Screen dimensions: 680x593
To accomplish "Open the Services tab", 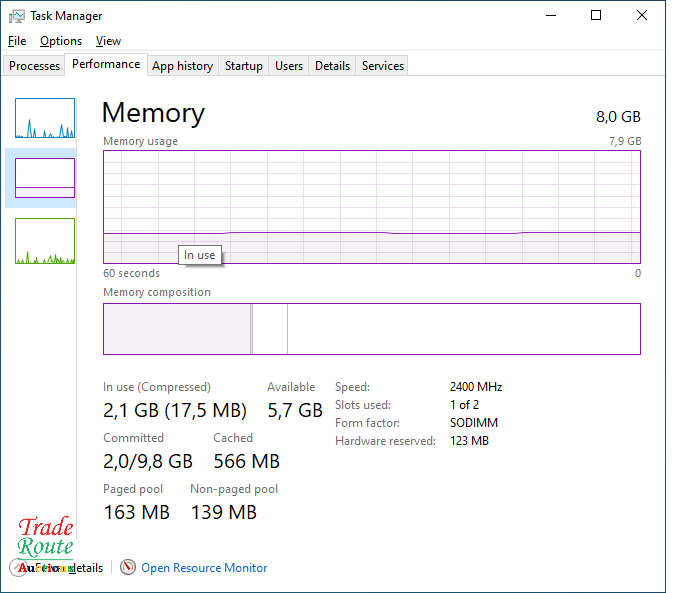I will [383, 66].
